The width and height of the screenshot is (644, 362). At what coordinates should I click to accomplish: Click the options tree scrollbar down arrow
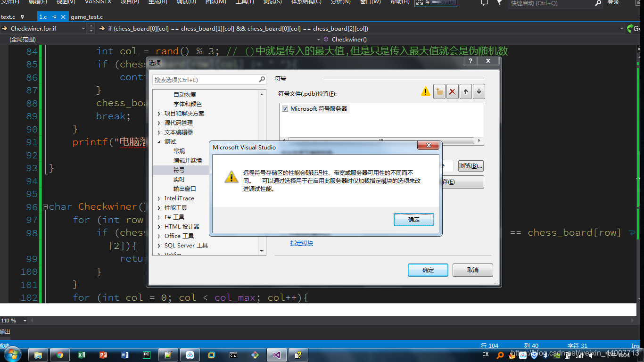262,251
